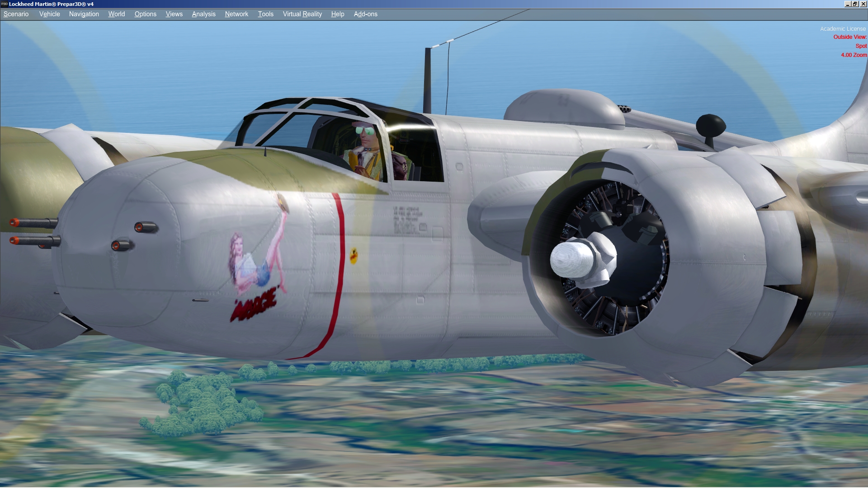Open the World menu

coord(116,14)
